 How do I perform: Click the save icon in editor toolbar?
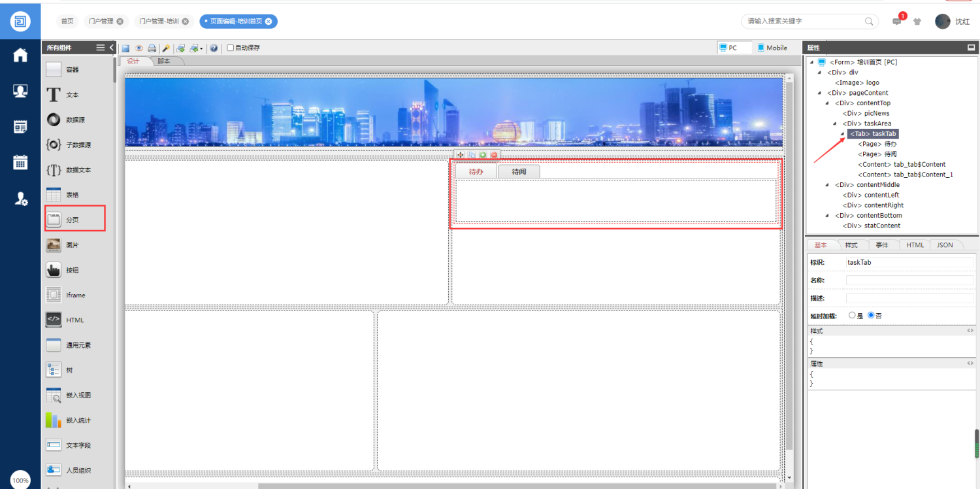tap(125, 48)
